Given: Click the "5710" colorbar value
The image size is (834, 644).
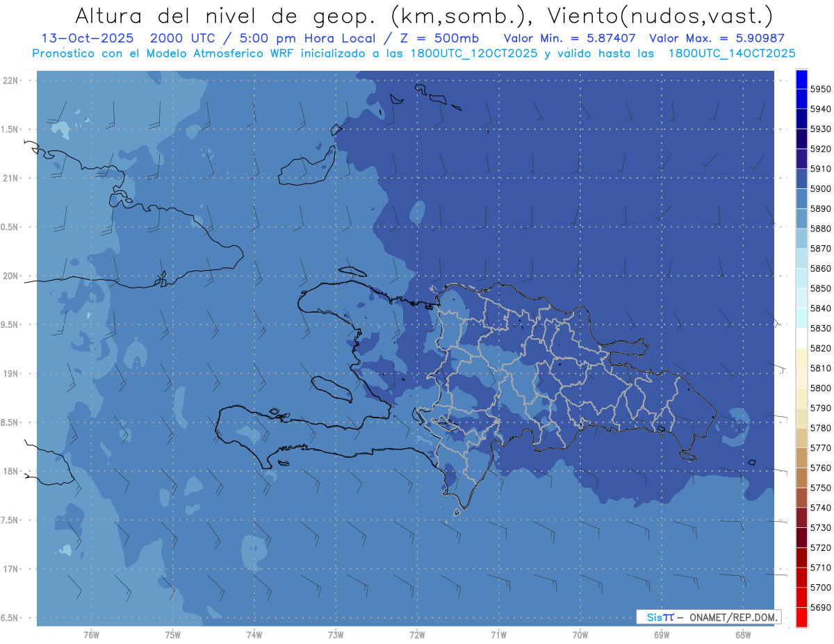Looking at the screenshot, I should pyautogui.click(x=821, y=568).
